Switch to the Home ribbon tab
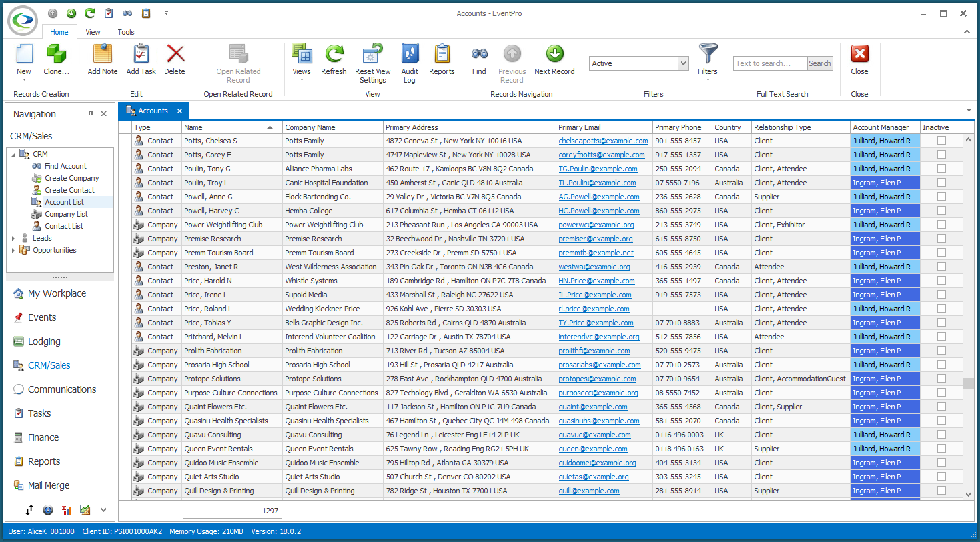The width and height of the screenshot is (980, 542). pyautogui.click(x=59, y=32)
